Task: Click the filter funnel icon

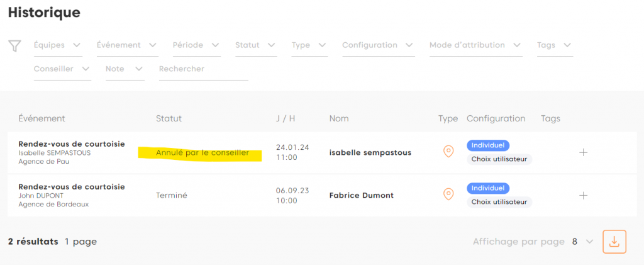Action: point(14,46)
